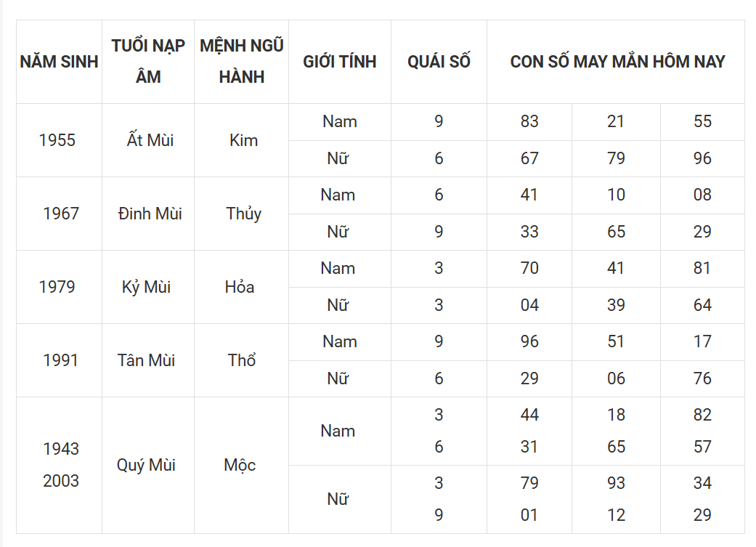Click the MỆNH NGŨ HÀNH header
The width and height of the screenshot is (756, 547).
[241, 62]
